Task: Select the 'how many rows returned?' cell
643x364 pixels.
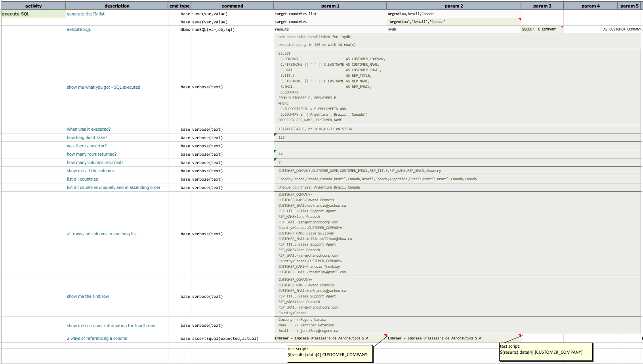Action: point(117,154)
